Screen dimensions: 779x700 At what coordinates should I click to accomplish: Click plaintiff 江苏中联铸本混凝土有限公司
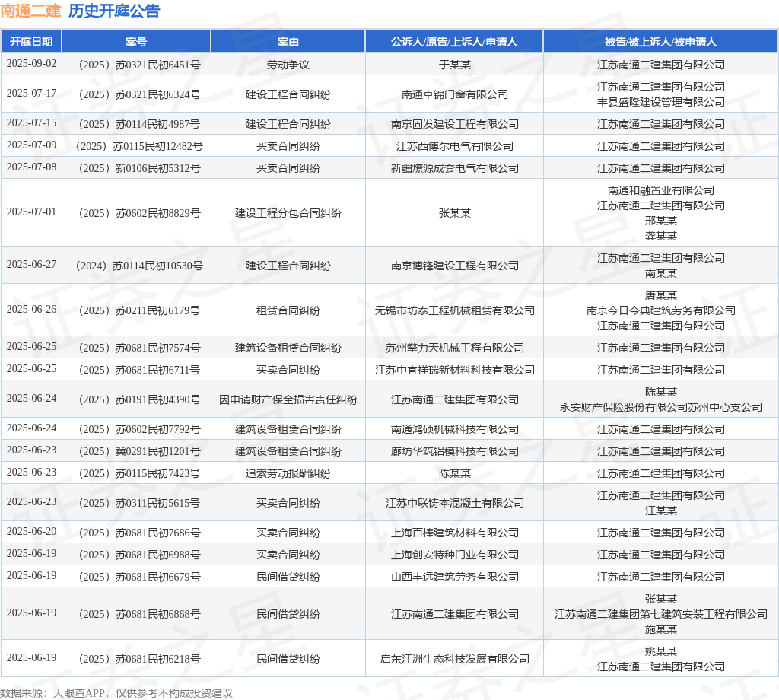(x=455, y=503)
